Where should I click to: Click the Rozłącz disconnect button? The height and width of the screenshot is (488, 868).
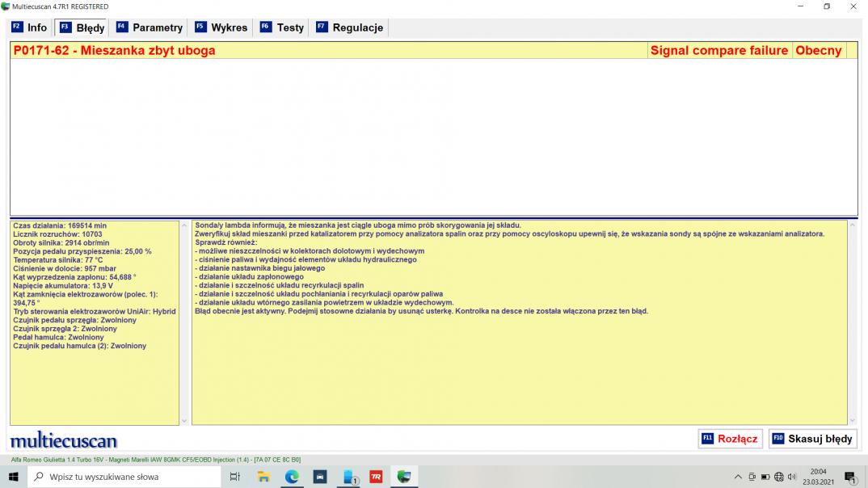click(730, 439)
